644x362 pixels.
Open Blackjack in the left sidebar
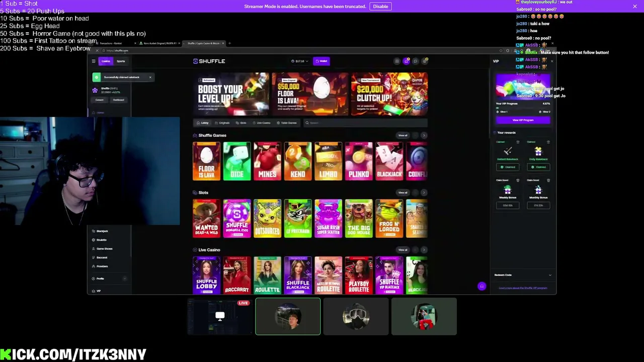click(100, 231)
